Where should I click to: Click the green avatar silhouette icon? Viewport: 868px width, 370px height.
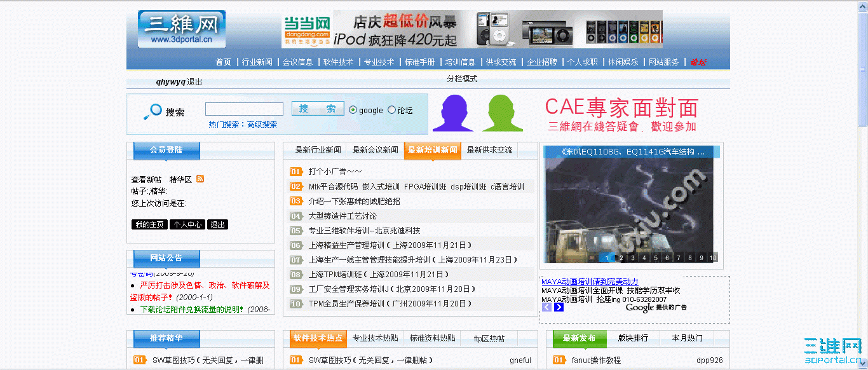pos(502,114)
